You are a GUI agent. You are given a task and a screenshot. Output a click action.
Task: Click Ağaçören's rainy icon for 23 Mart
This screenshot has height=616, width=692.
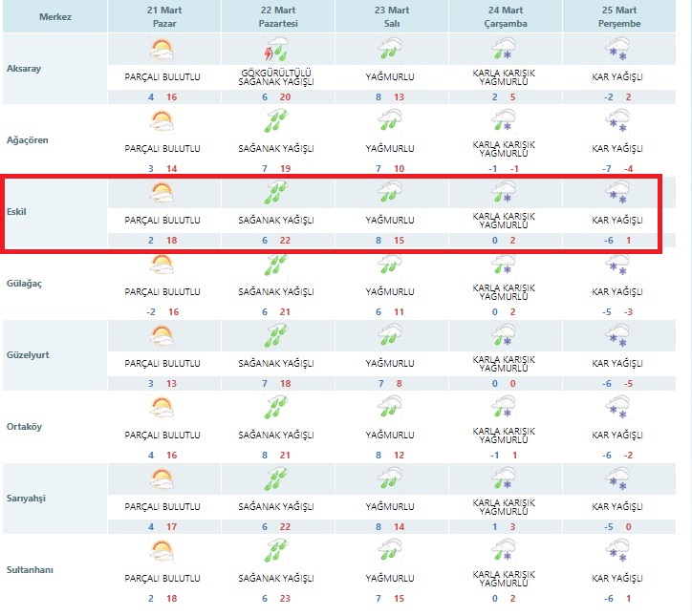pyautogui.click(x=389, y=121)
